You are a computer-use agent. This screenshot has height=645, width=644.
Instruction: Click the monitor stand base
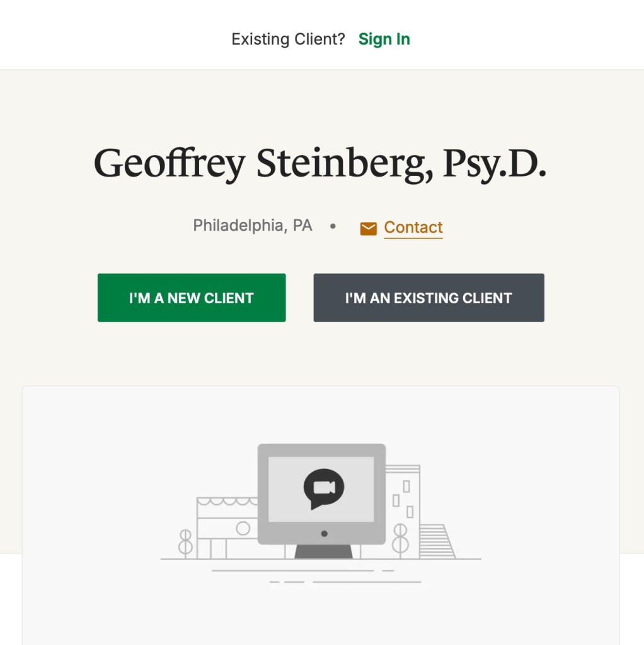pyautogui.click(x=323, y=552)
